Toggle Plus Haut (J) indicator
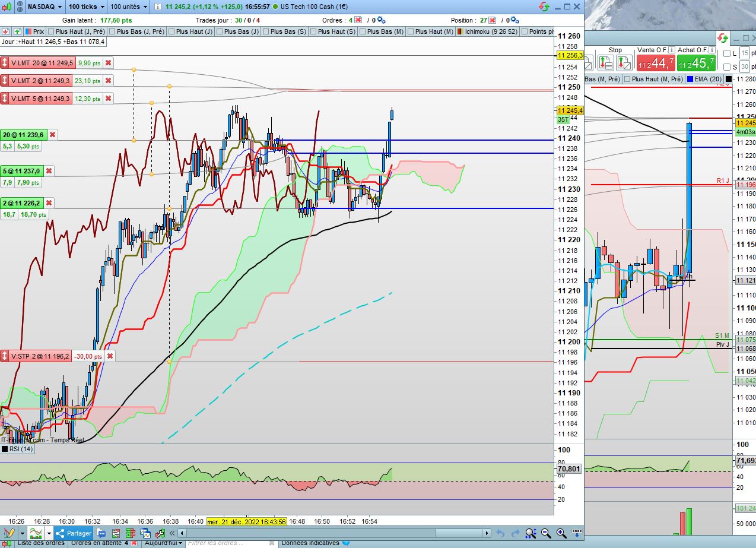This screenshot has height=548, width=756. point(190,31)
